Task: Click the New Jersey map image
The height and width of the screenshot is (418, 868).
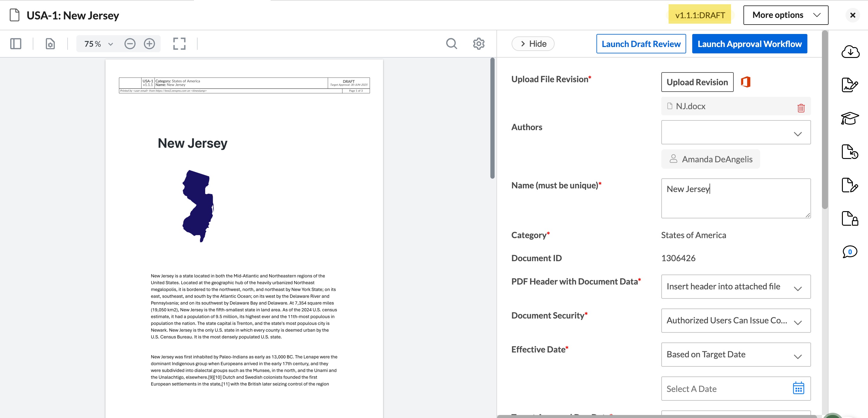Action: coord(198,206)
